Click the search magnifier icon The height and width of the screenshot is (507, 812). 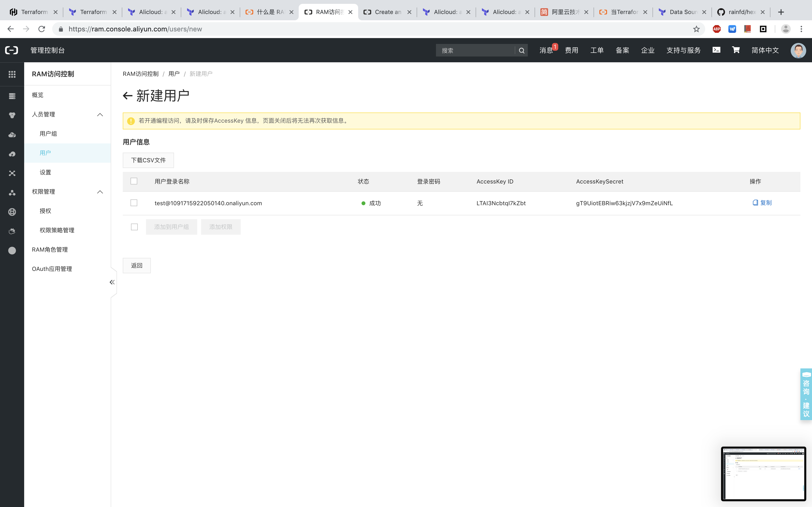pyautogui.click(x=522, y=50)
